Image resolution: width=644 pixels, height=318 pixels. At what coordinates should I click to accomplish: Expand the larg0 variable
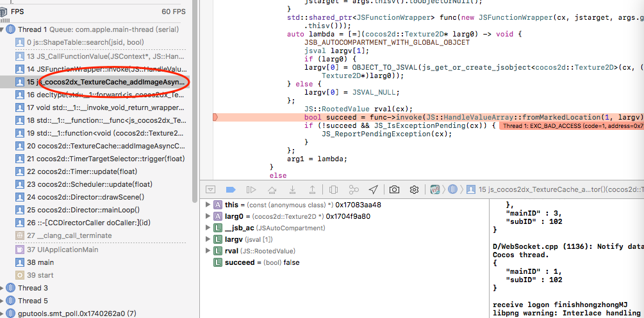tap(208, 216)
